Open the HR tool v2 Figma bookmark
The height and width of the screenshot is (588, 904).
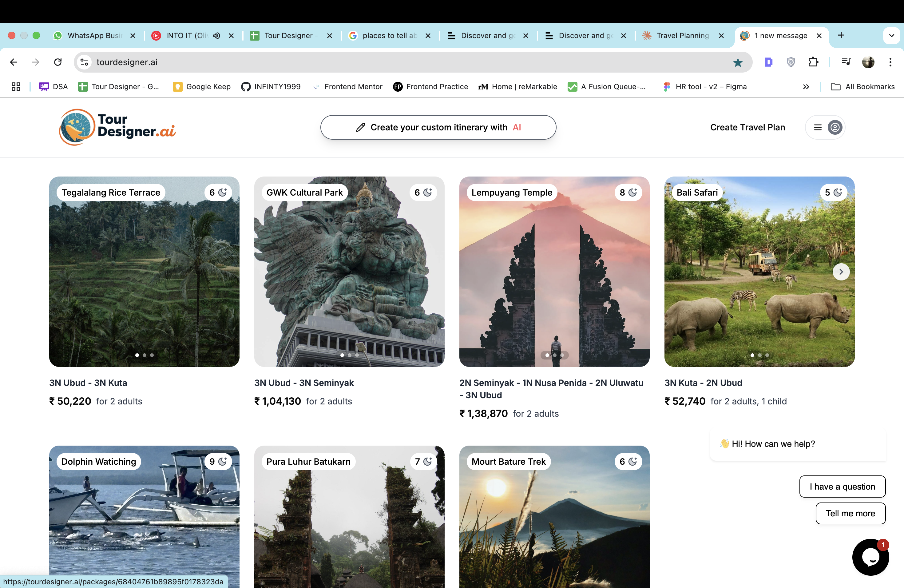pos(705,87)
